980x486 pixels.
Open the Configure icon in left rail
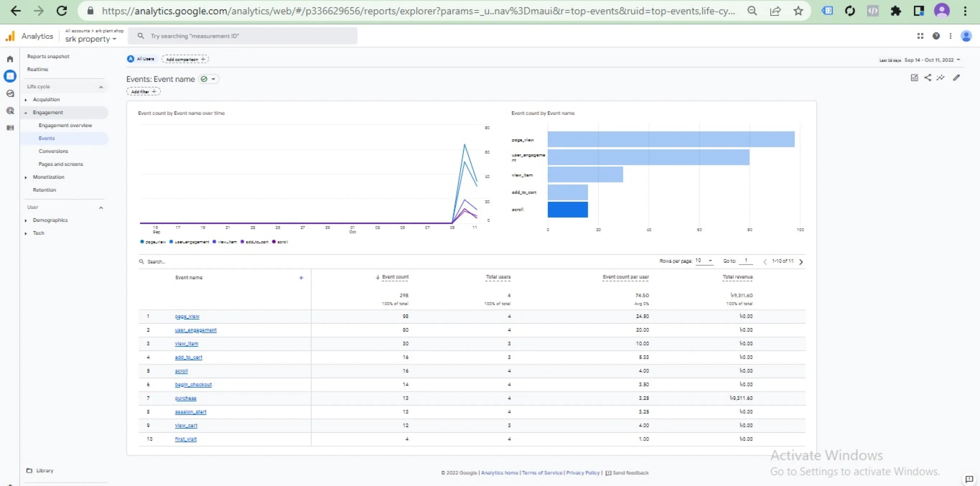click(10, 128)
